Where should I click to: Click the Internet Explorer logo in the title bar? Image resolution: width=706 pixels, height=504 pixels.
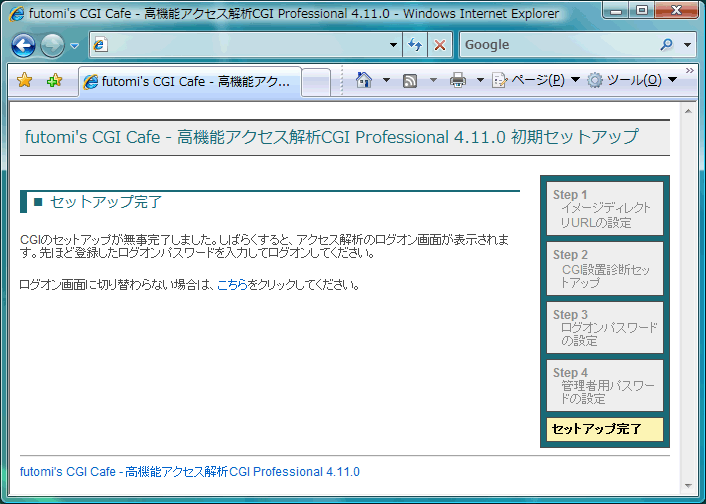point(16,14)
